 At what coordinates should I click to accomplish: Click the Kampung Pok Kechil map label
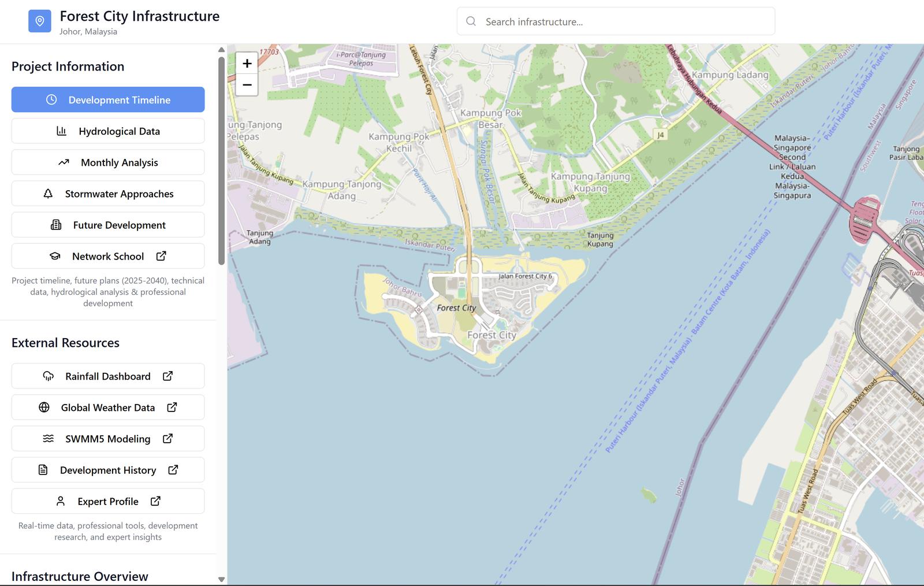[x=399, y=142]
